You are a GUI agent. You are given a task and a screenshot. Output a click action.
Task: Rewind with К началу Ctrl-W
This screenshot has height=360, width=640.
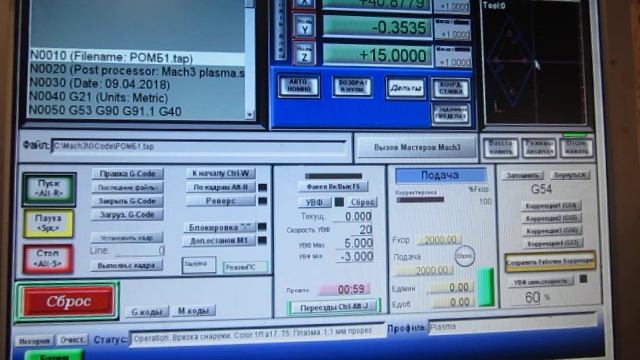[x=221, y=173]
